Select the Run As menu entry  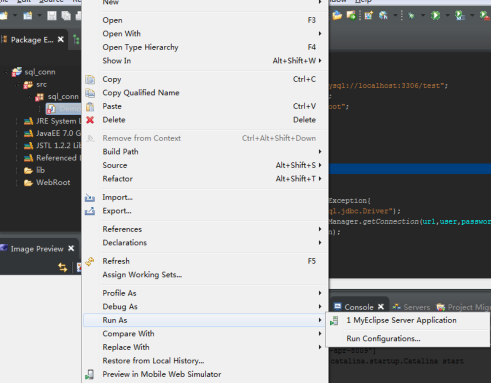pyautogui.click(x=205, y=320)
